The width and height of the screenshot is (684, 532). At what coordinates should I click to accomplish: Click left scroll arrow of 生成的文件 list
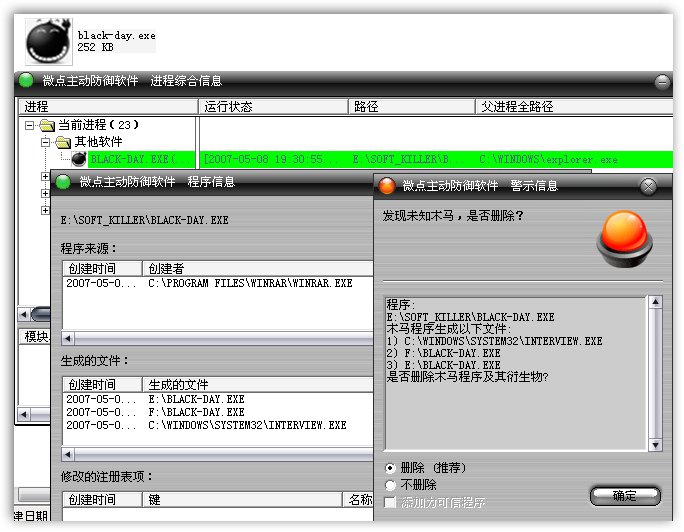point(68,455)
